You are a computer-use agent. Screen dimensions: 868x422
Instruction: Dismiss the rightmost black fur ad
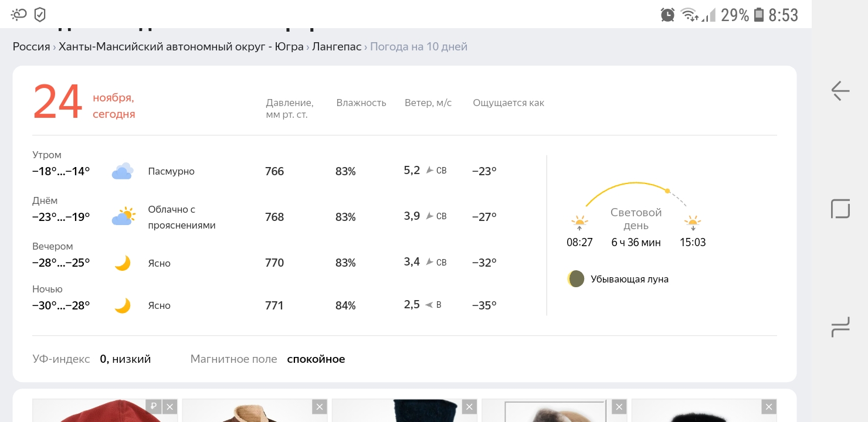769,407
